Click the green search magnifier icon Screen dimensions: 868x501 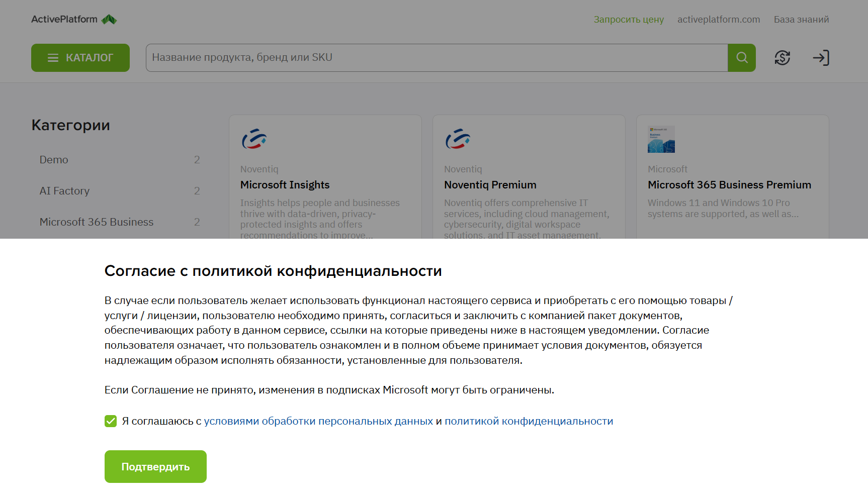[742, 58]
